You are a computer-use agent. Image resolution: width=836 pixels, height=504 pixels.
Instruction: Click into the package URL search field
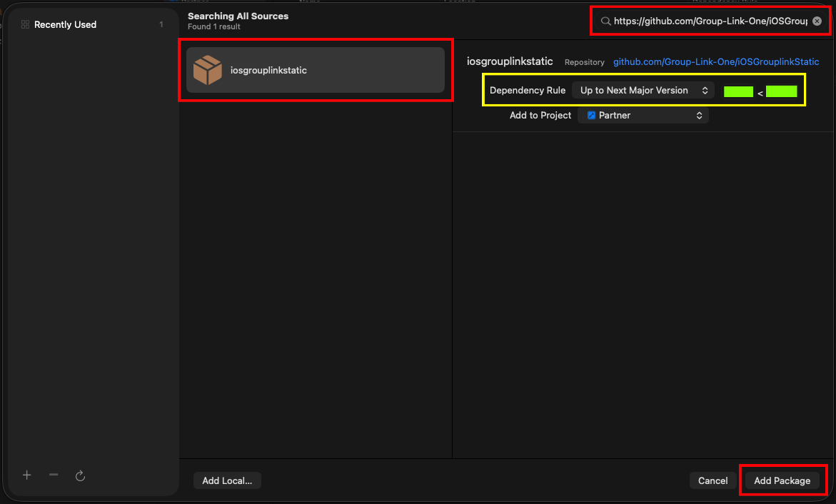(x=710, y=21)
